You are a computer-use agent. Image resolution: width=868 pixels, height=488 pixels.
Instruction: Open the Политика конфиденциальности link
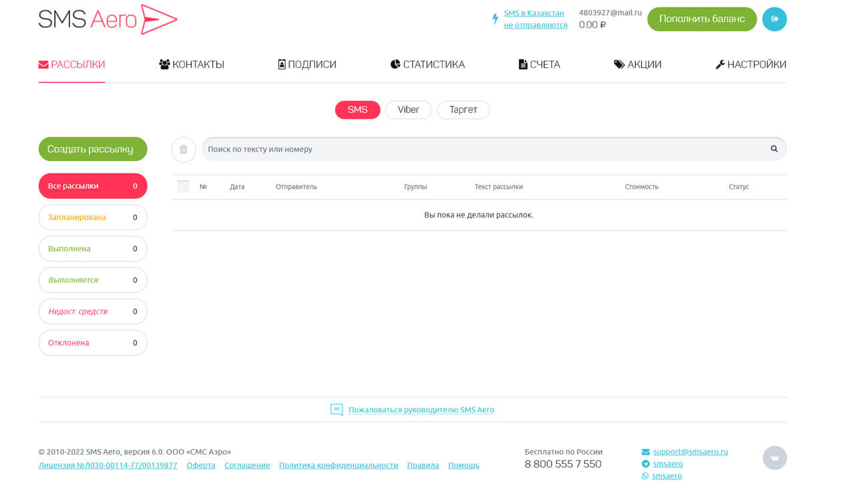[338, 465]
